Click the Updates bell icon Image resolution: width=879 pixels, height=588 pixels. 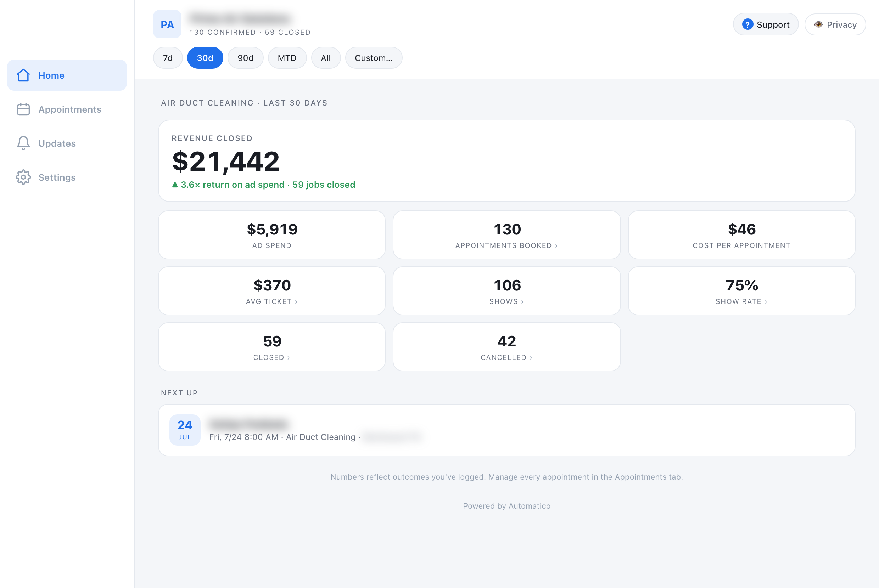pyautogui.click(x=23, y=143)
